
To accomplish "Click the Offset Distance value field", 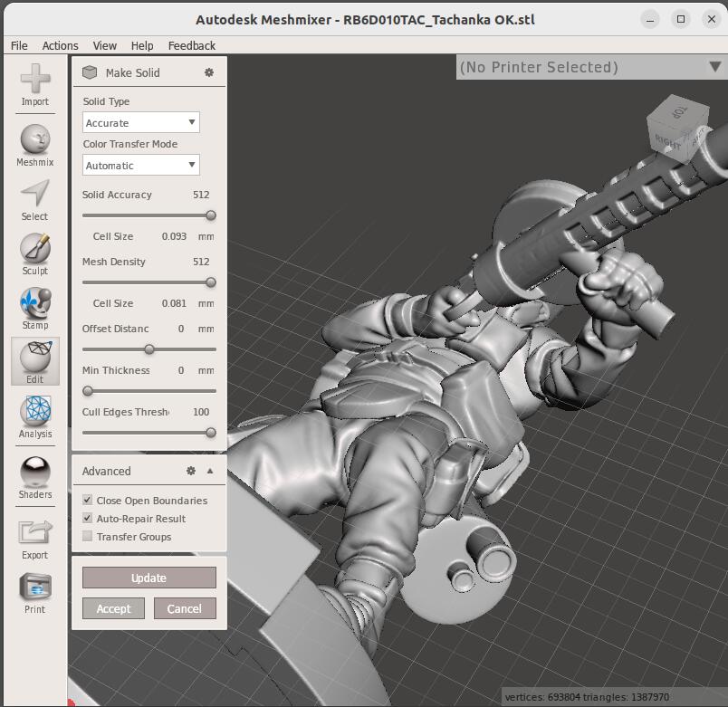I will (181, 329).
